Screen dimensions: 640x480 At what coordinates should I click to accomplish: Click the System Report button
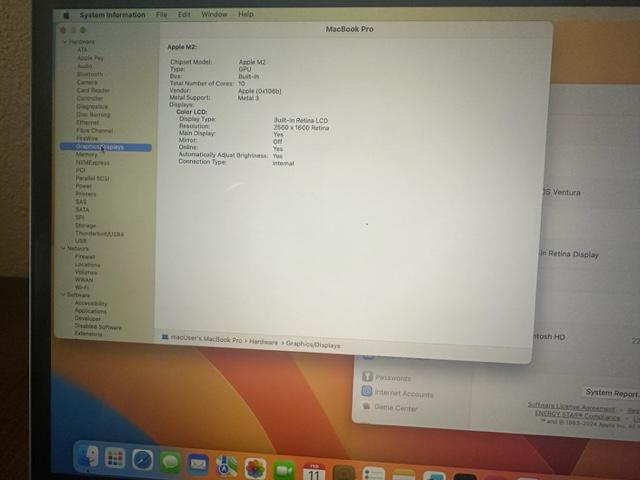click(611, 393)
